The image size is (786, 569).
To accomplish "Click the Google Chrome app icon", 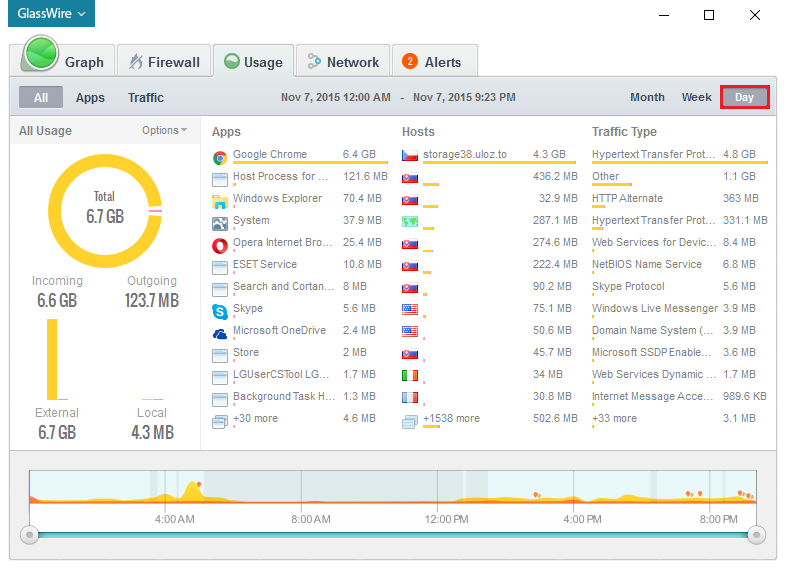I will coord(220,157).
